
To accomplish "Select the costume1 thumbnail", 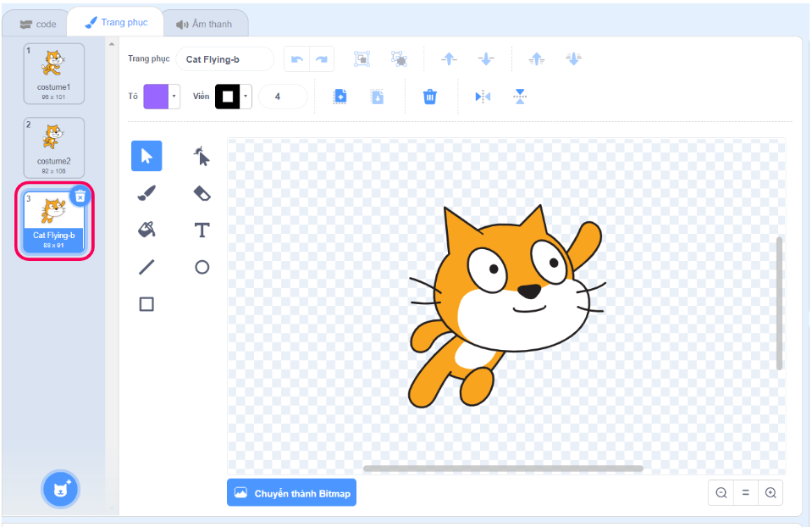I will point(54,74).
